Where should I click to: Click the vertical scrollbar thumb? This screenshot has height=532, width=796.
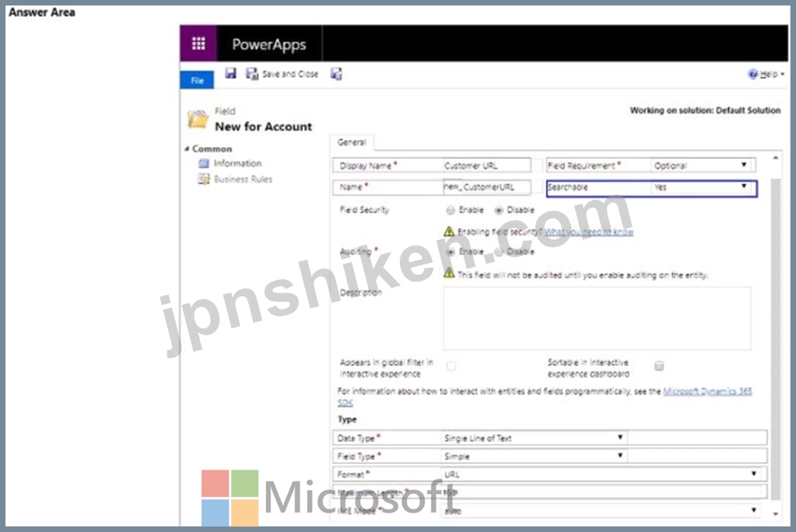click(775, 338)
